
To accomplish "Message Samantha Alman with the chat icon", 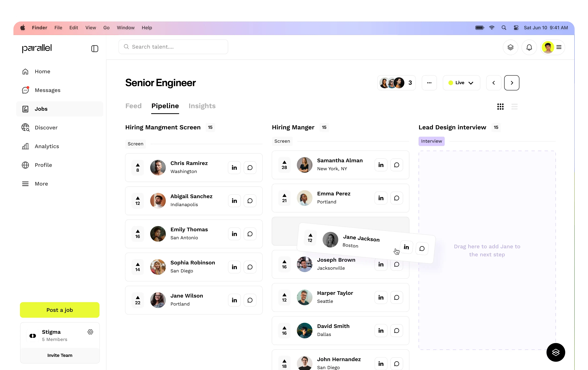I will click(x=396, y=165).
